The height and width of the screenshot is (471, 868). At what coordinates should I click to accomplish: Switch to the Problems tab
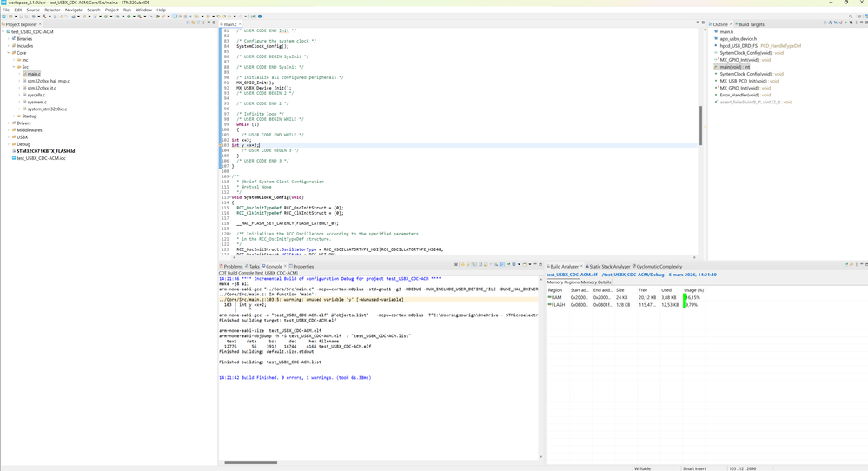(231, 266)
